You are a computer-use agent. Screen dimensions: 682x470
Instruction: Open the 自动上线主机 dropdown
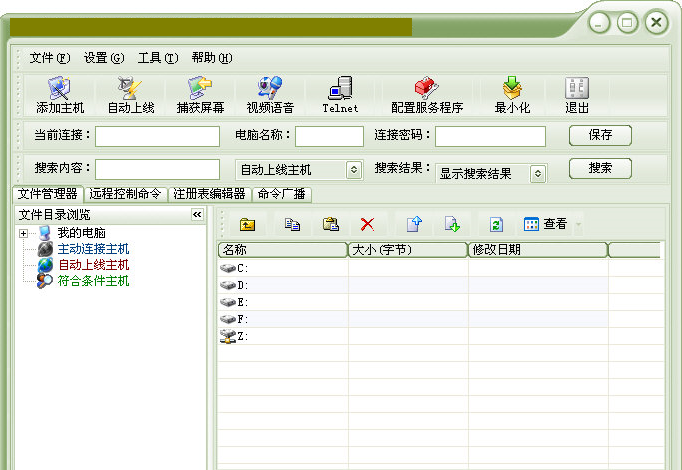[353, 170]
